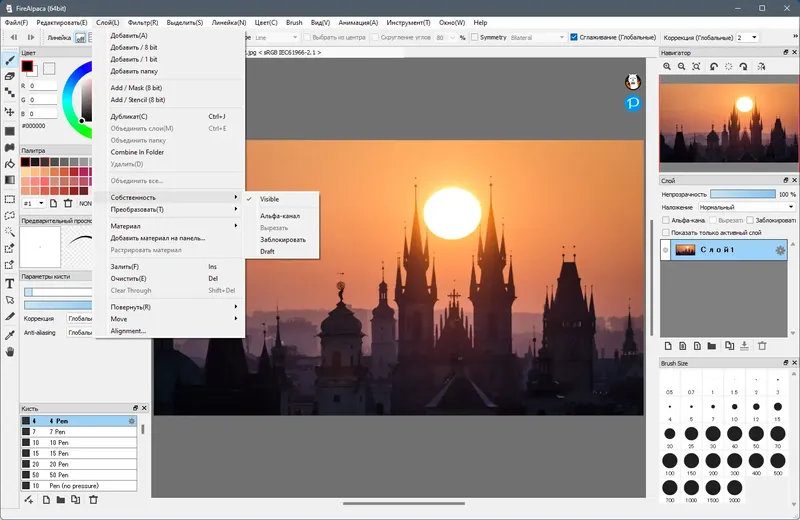
Task: Expand the Коррекция (Глобальные) value dropdown
Action: (x=752, y=37)
